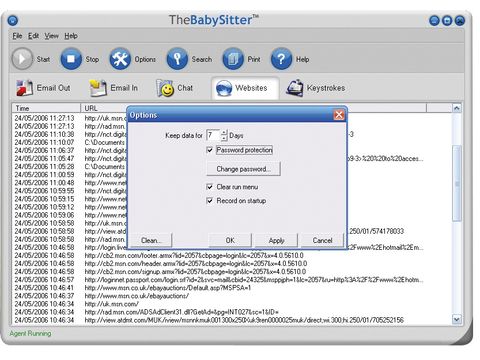Select the 24/05/2006 11:10:07 timestamp row
Screen dimensions: 480x360
(x=44, y=142)
